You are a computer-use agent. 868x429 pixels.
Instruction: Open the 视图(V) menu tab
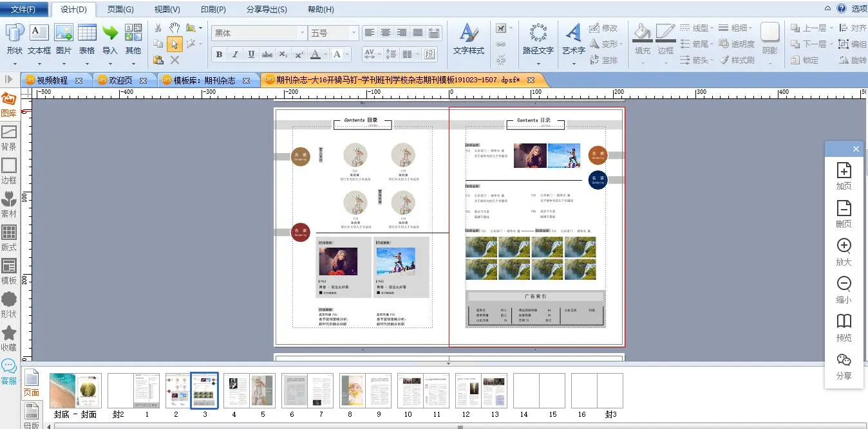point(167,10)
